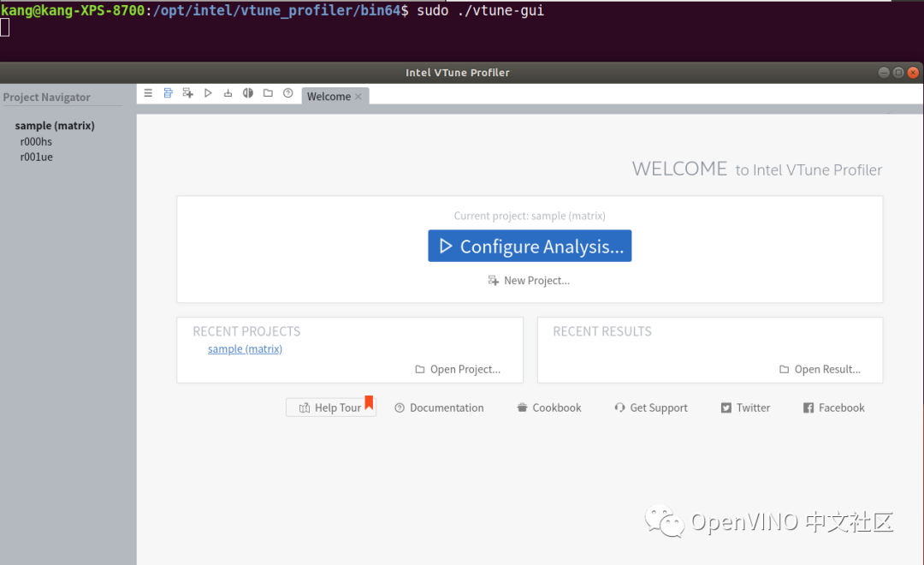Click the Compare Results toolbar icon
Viewport: 924px width, 565px height.
click(248, 93)
